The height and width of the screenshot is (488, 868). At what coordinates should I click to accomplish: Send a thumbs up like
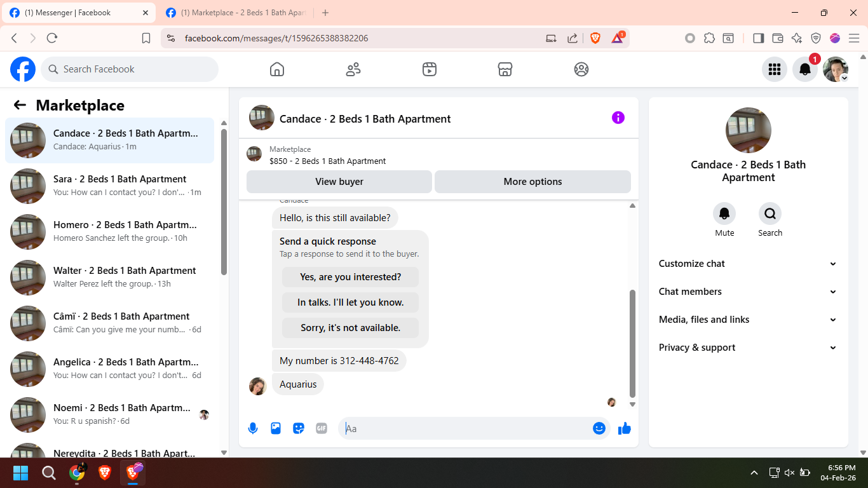[x=625, y=428]
